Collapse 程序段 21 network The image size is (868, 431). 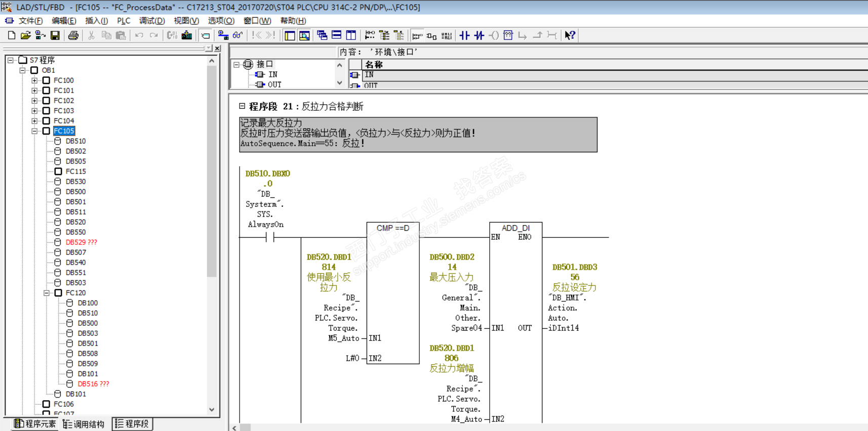[x=242, y=106]
